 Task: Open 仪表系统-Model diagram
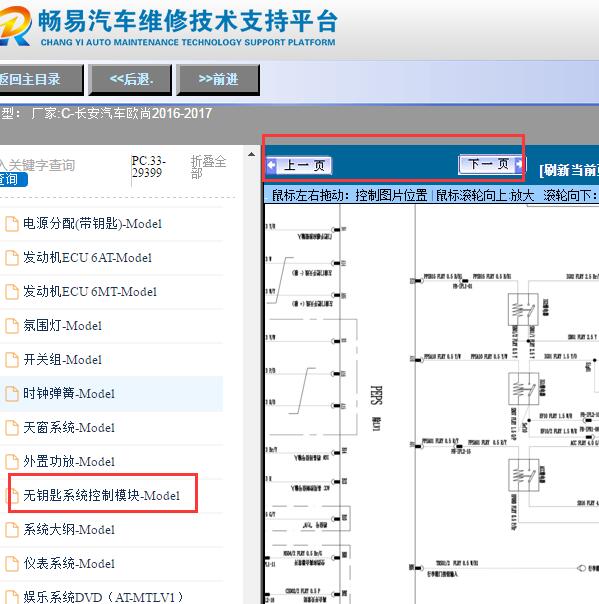(69, 563)
